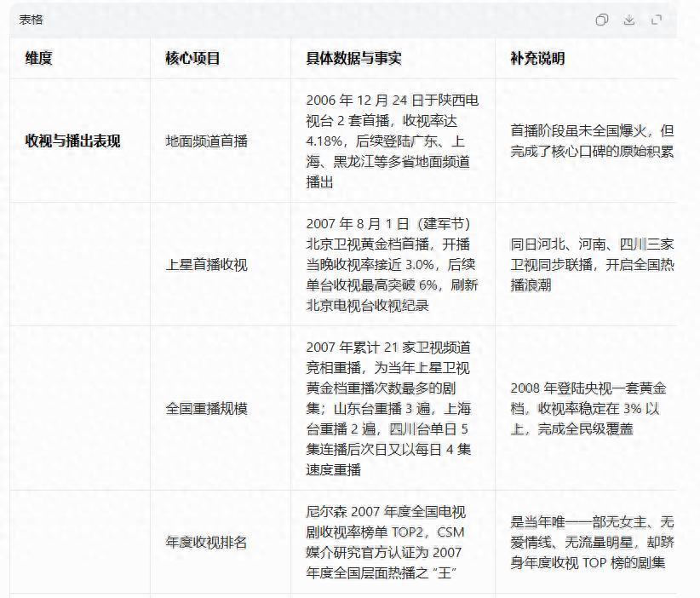Click the 补充说明 column header
Screen dimensions: 700x598
pyautogui.click(x=536, y=59)
